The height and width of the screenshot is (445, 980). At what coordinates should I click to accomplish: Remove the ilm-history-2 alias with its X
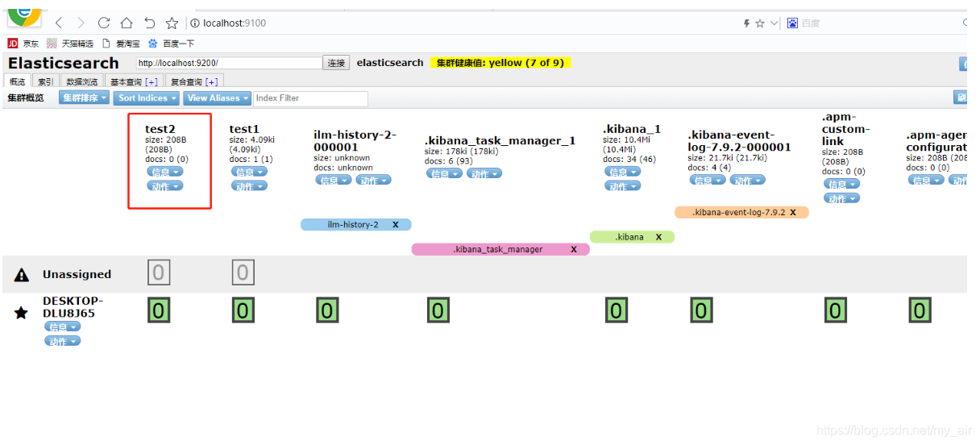395,225
